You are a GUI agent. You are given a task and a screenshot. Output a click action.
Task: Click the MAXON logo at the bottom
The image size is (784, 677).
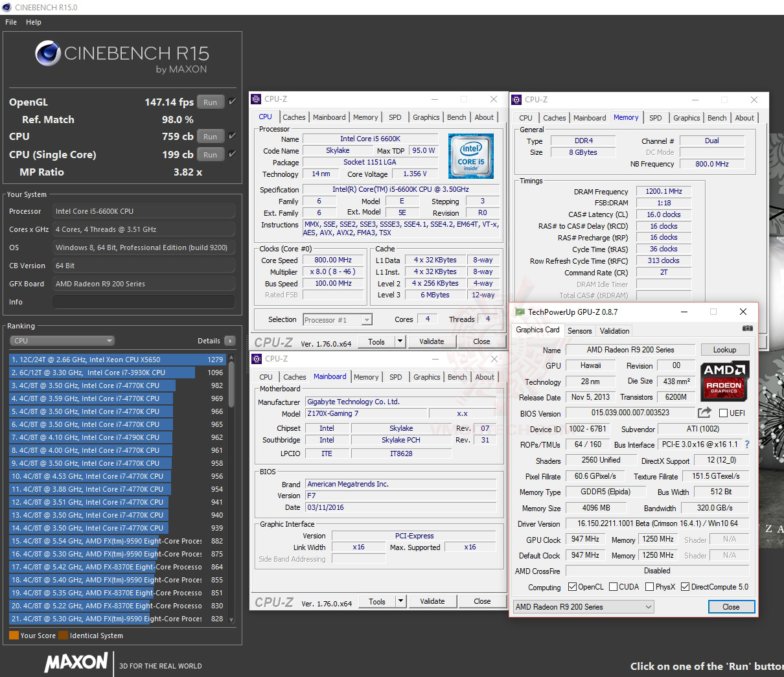(x=76, y=661)
